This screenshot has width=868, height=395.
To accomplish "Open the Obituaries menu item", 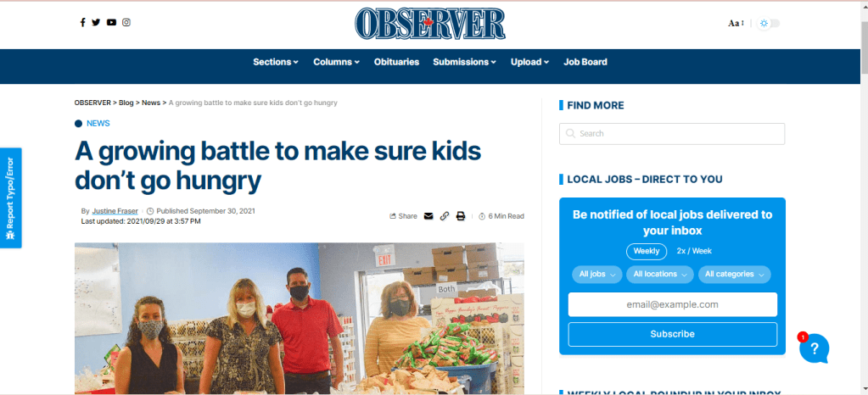I will pyautogui.click(x=396, y=62).
